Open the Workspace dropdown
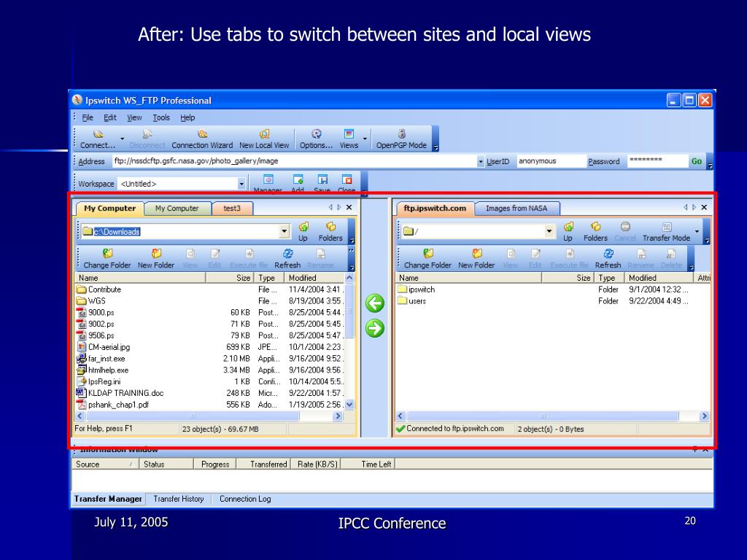Image resolution: width=747 pixels, height=560 pixels. coord(241,184)
